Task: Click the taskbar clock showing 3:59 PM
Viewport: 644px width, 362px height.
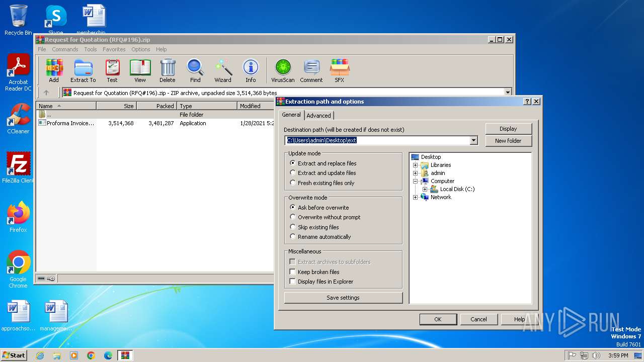Action: pyautogui.click(x=618, y=355)
